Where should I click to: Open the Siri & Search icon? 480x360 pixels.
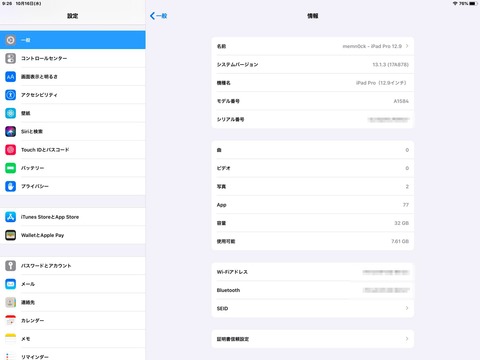coord(10,131)
